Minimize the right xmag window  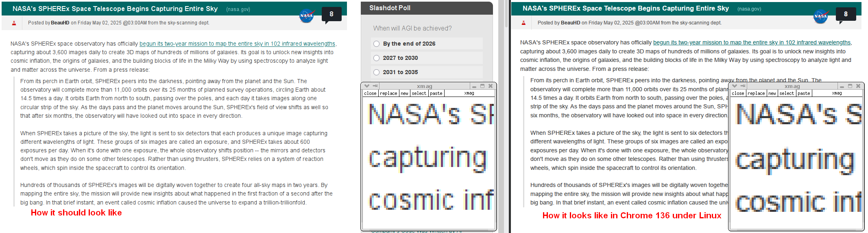[x=842, y=86]
